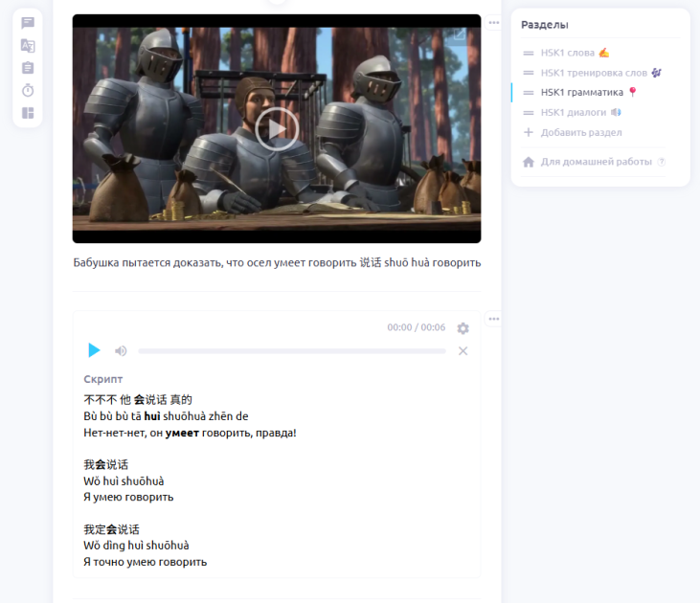
Task: Click the line Я точно умею говорить
Action: pyautogui.click(x=146, y=562)
